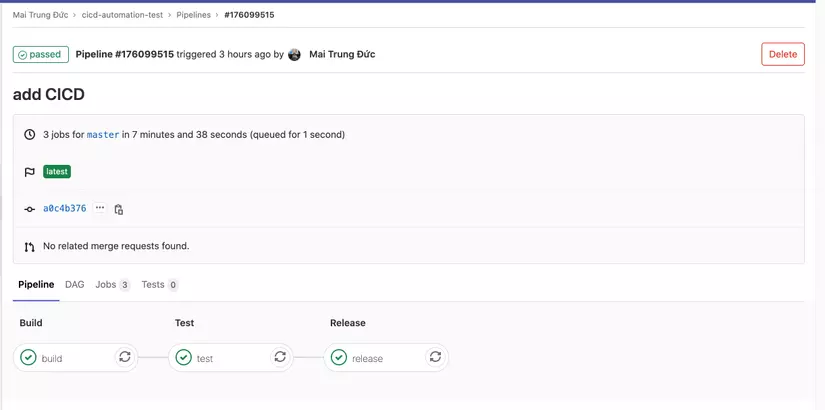Click the build job passed status icon
The height and width of the screenshot is (410, 825).
28,357
